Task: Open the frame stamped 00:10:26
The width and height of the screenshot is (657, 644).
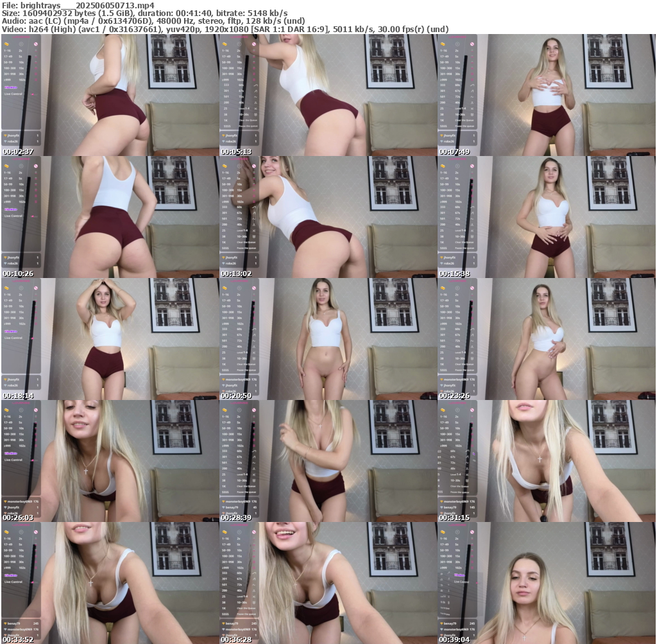Action: point(110,217)
